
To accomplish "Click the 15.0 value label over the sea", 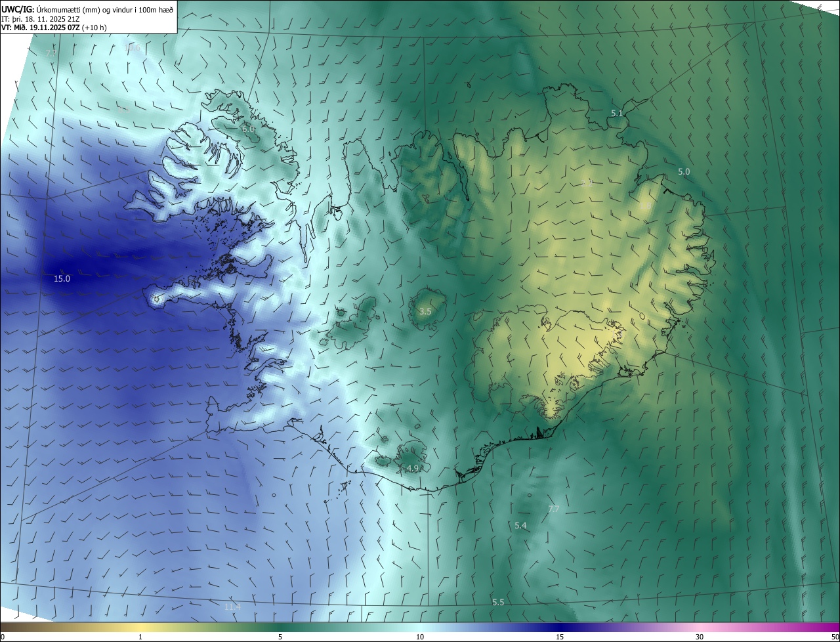I will [62, 279].
